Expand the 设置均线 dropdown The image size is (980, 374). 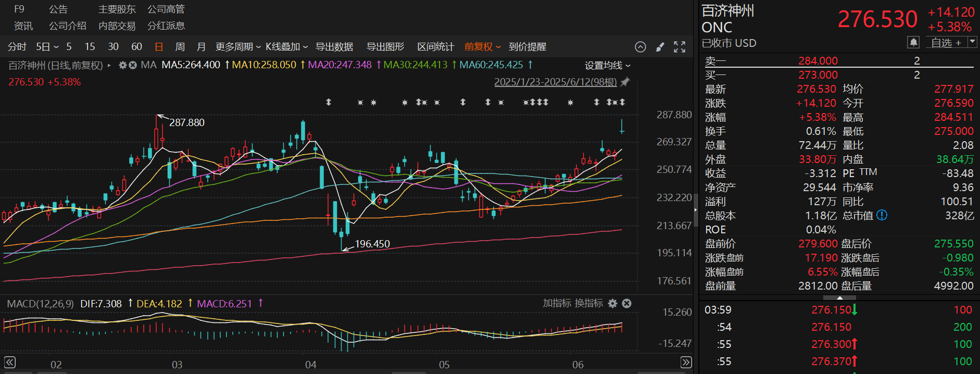[607, 65]
